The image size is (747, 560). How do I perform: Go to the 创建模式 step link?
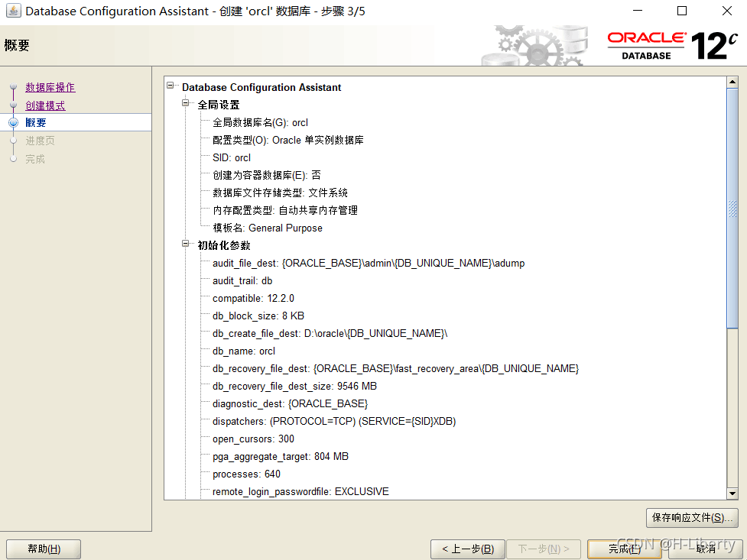click(45, 105)
